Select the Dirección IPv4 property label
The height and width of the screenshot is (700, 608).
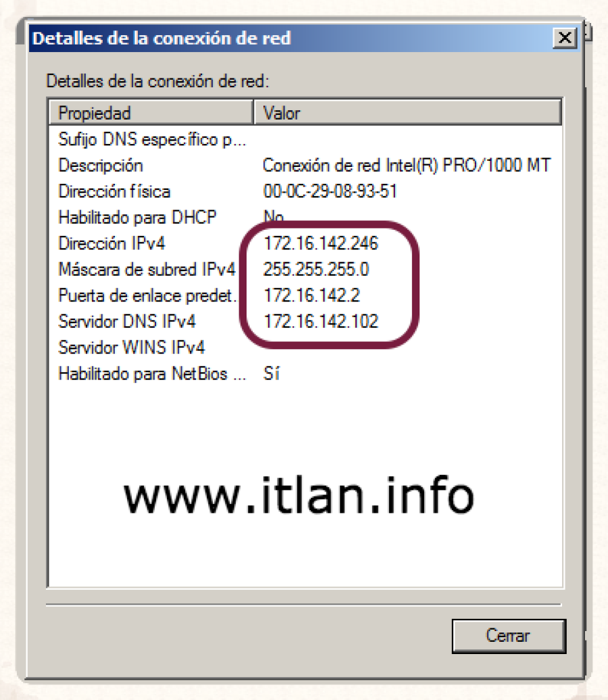(111, 243)
